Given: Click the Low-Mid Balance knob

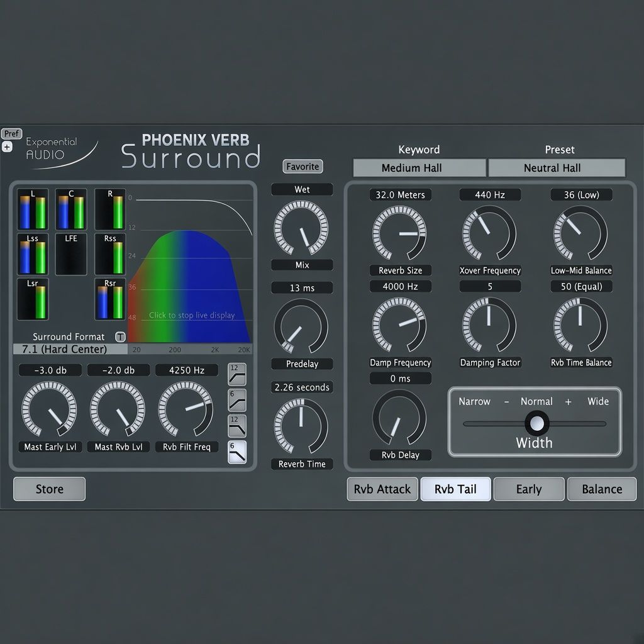Looking at the screenshot, I should click(x=580, y=233).
